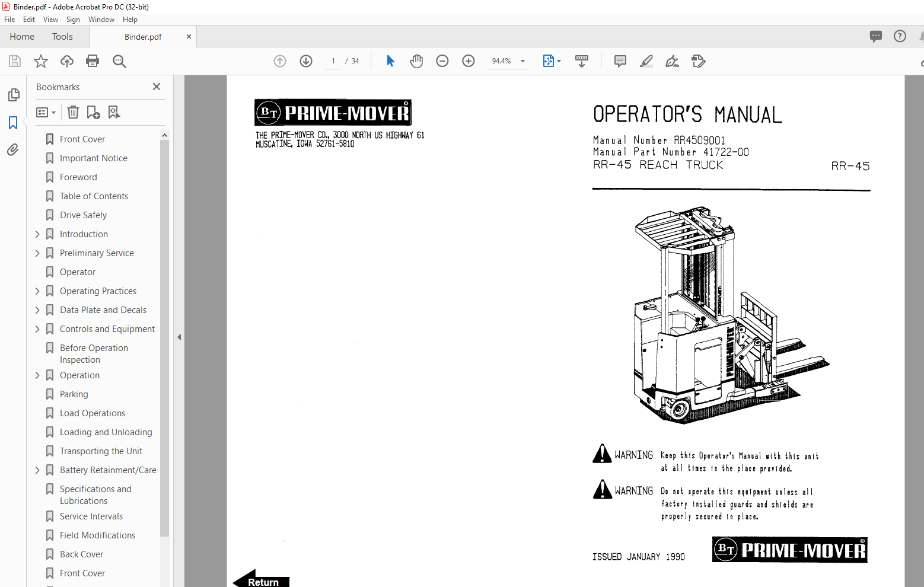924x587 pixels.
Task: Open the Sign menu
Action: click(x=73, y=20)
